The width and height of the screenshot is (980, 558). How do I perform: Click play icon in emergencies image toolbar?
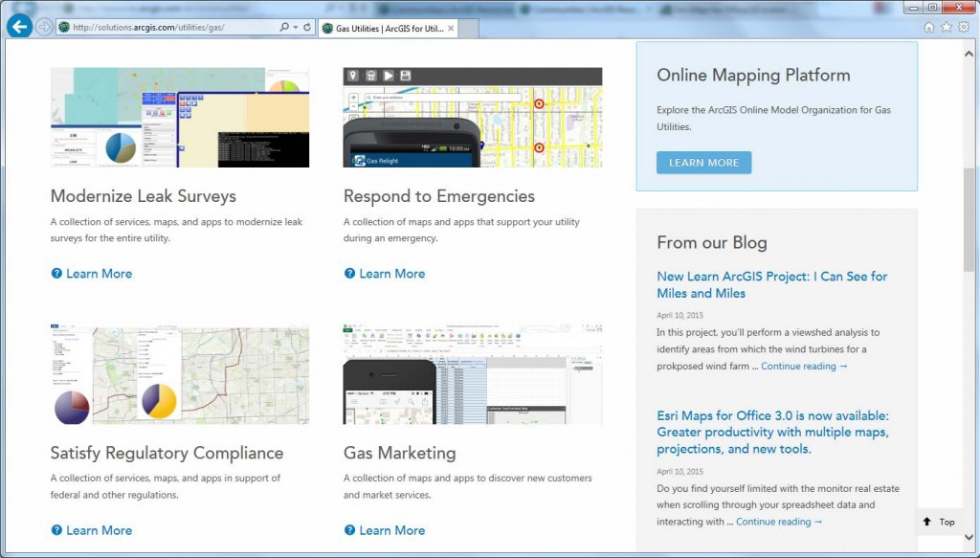(389, 76)
